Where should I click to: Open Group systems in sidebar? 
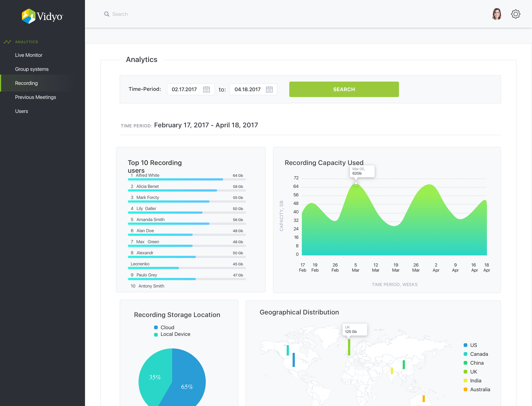point(32,69)
